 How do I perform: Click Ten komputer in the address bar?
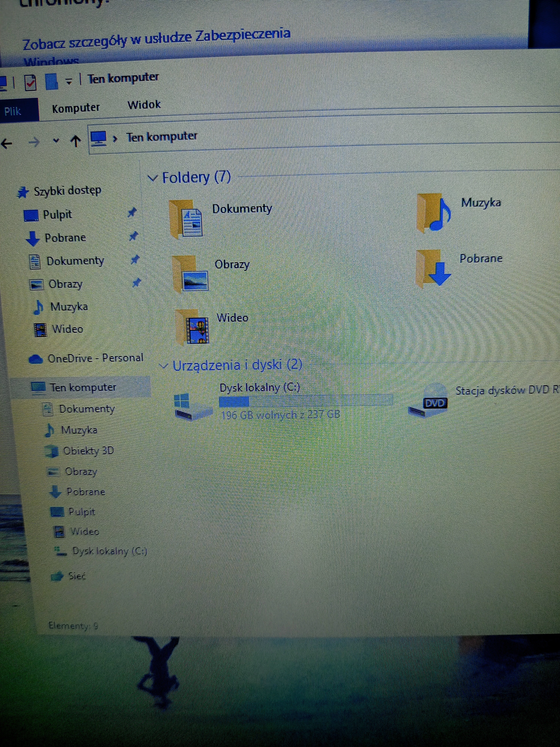tap(162, 137)
